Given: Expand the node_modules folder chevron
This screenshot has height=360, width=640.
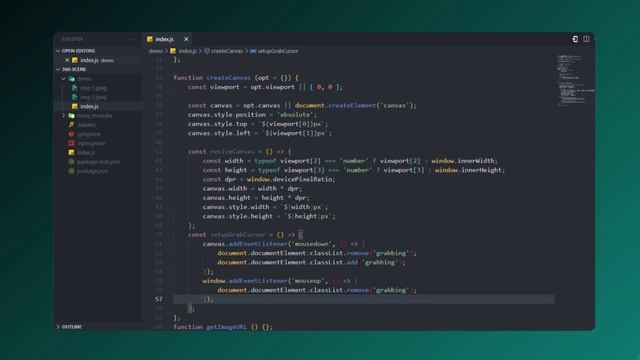Looking at the screenshot, I should click(64, 116).
